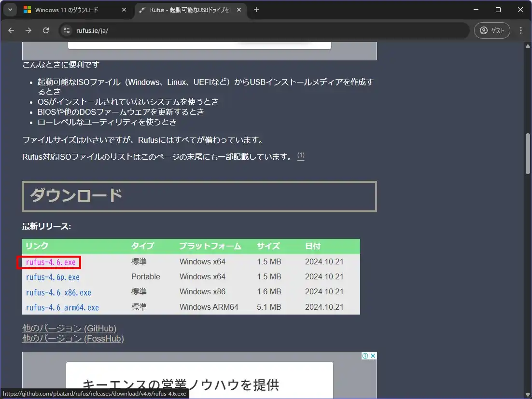This screenshot has height=399, width=532.
Task: Open a new browser tab
Action: (x=256, y=10)
